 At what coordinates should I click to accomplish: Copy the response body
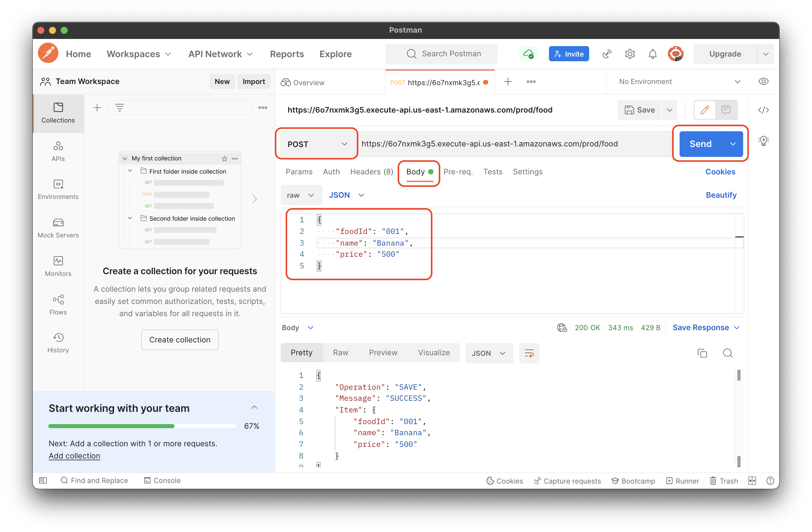[x=702, y=353]
